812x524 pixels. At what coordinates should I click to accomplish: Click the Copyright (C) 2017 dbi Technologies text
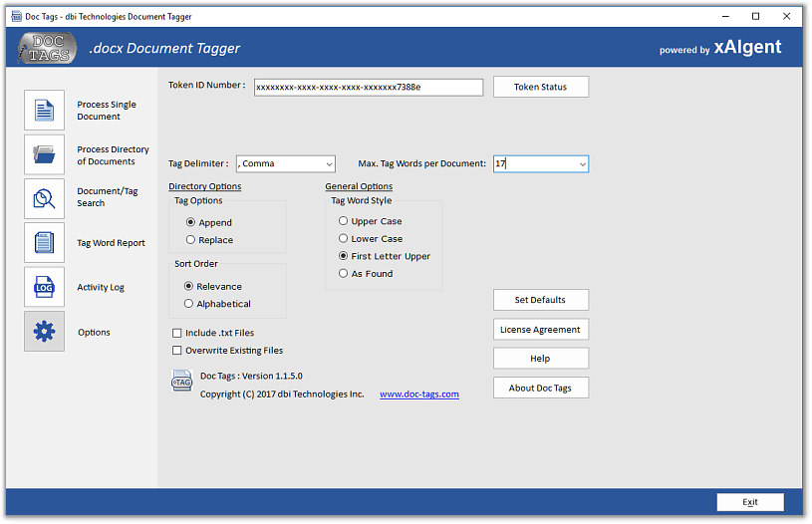point(282,394)
